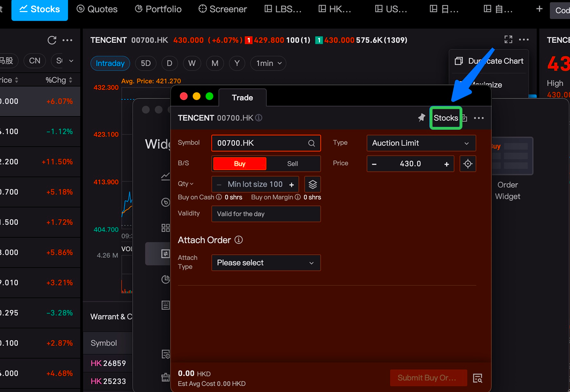The image size is (570, 392).
Task: Click the search icon in Symbol field
Action: 311,143
